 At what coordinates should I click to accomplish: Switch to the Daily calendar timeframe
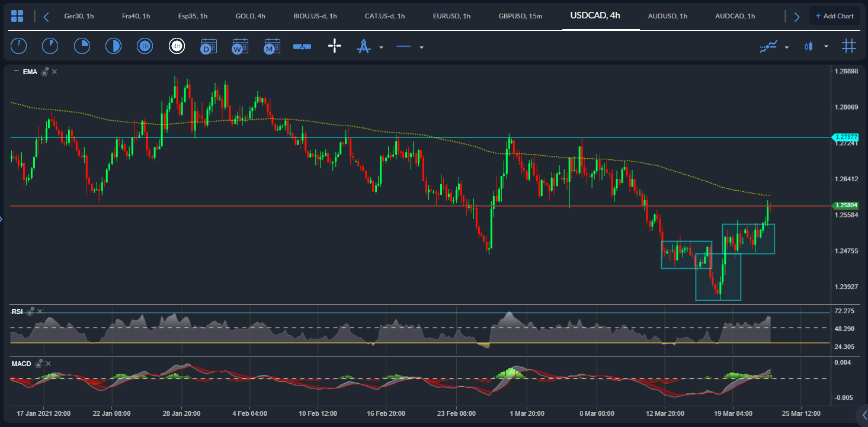(209, 46)
